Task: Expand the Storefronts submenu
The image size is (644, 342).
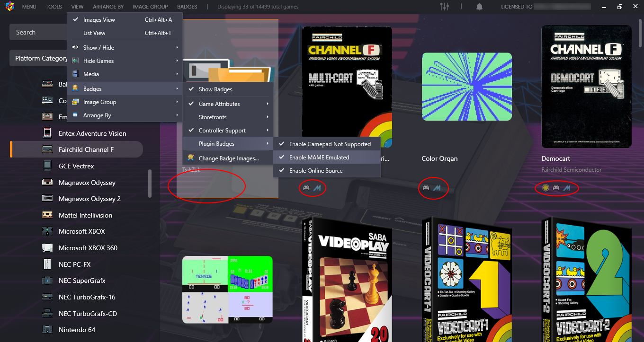Action: 227,117
